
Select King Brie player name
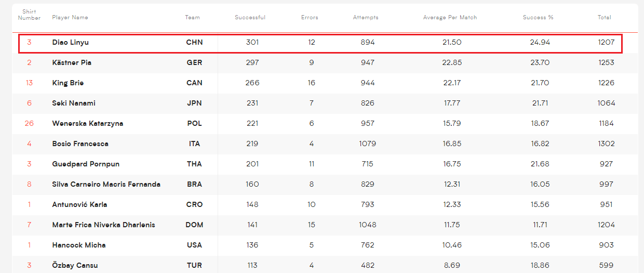pyautogui.click(x=68, y=83)
